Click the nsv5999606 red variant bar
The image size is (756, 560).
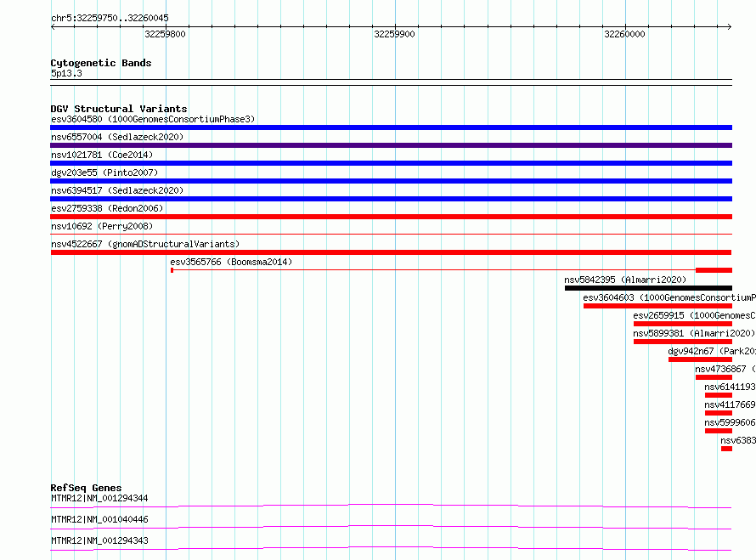click(x=719, y=431)
